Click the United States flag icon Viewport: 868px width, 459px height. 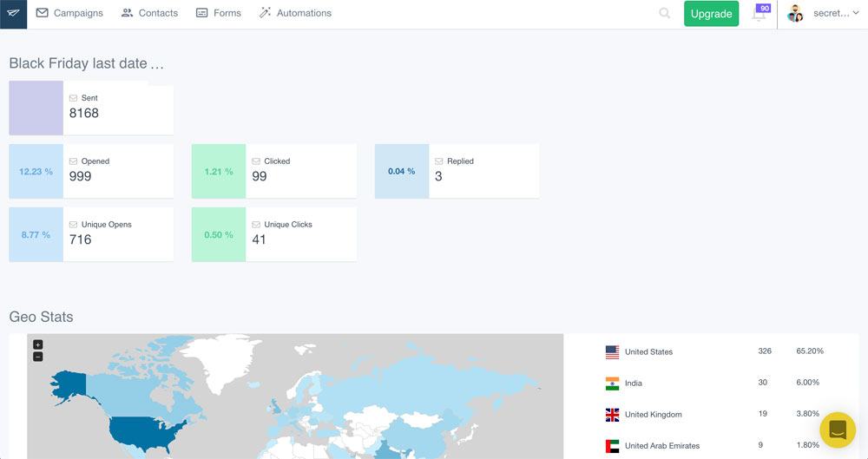(x=612, y=352)
